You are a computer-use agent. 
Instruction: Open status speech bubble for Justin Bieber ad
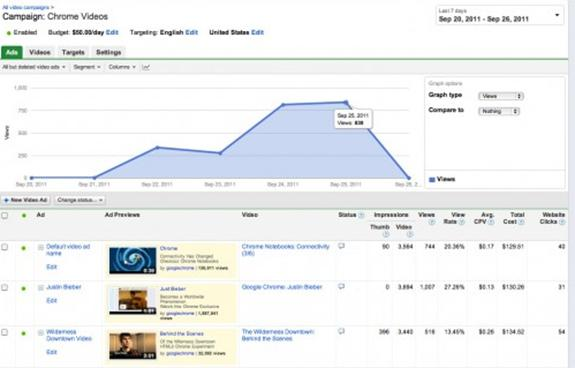(x=341, y=286)
